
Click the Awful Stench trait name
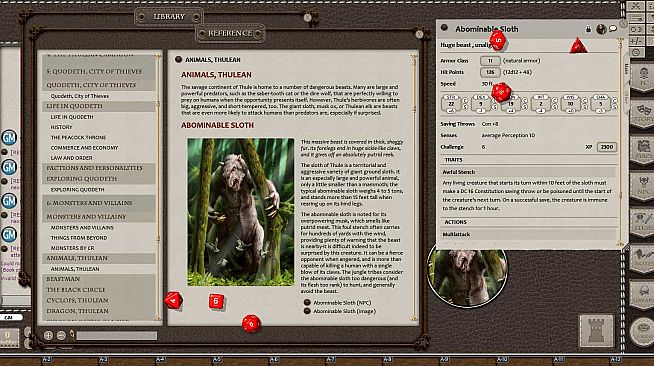click(x=459, y=172)
